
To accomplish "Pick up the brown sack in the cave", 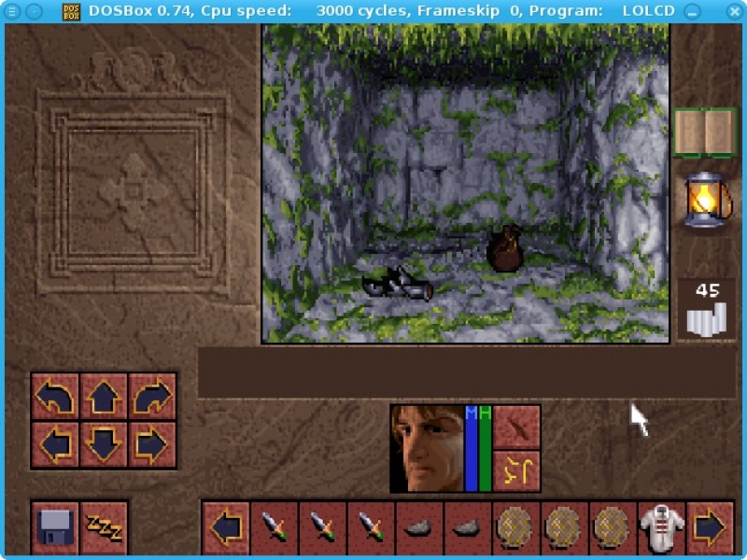I will (506, 250).
